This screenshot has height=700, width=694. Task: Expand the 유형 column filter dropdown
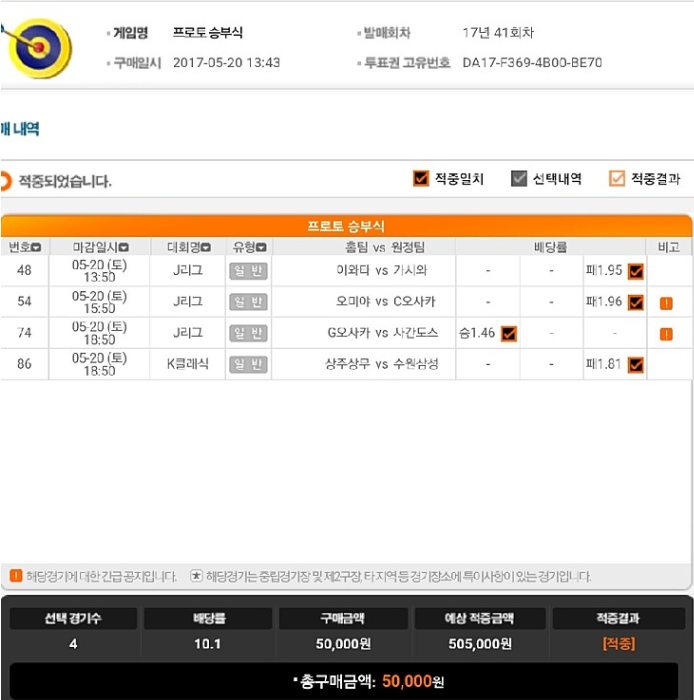point(262,247)
